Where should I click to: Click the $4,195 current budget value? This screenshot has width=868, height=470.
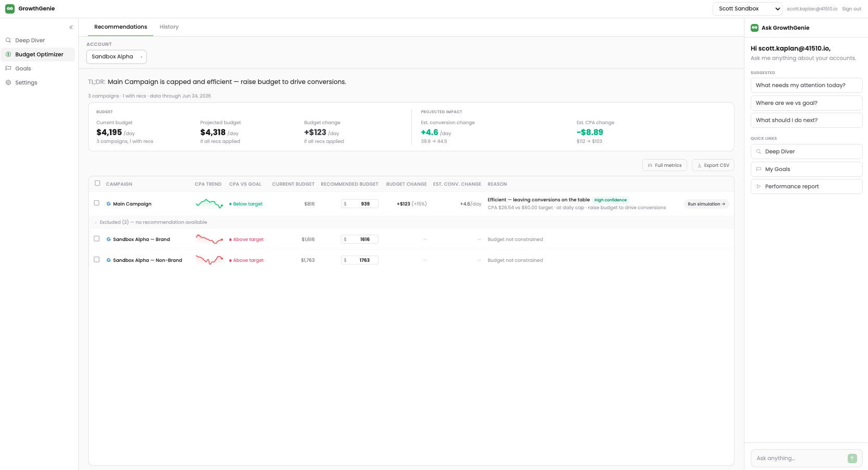coord(109,132)
